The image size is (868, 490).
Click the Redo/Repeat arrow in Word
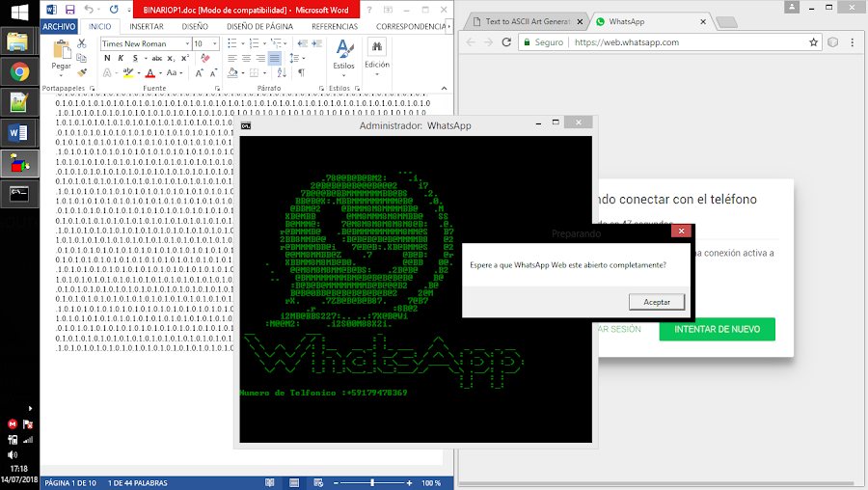114,10
